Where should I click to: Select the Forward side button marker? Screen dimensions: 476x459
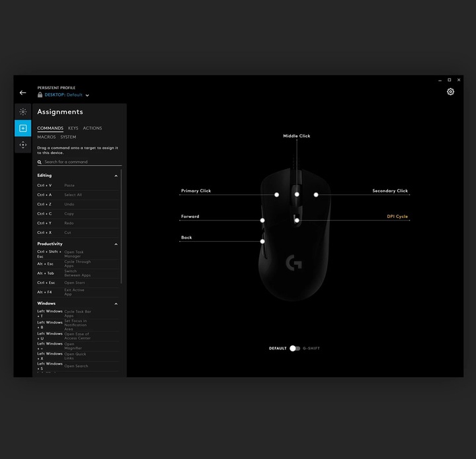[262, 221]
